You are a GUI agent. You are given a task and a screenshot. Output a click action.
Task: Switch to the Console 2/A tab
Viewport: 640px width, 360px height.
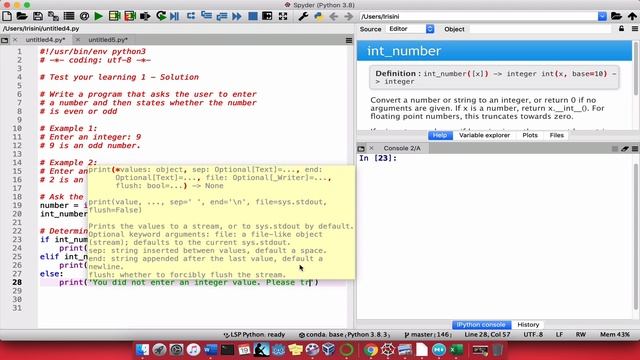pos(402,148)
